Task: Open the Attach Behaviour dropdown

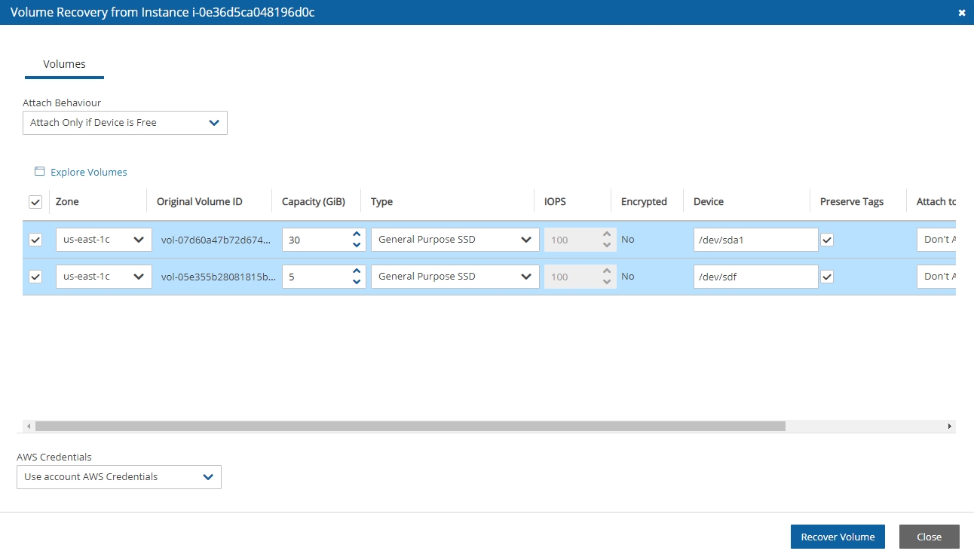Action: 125,123
